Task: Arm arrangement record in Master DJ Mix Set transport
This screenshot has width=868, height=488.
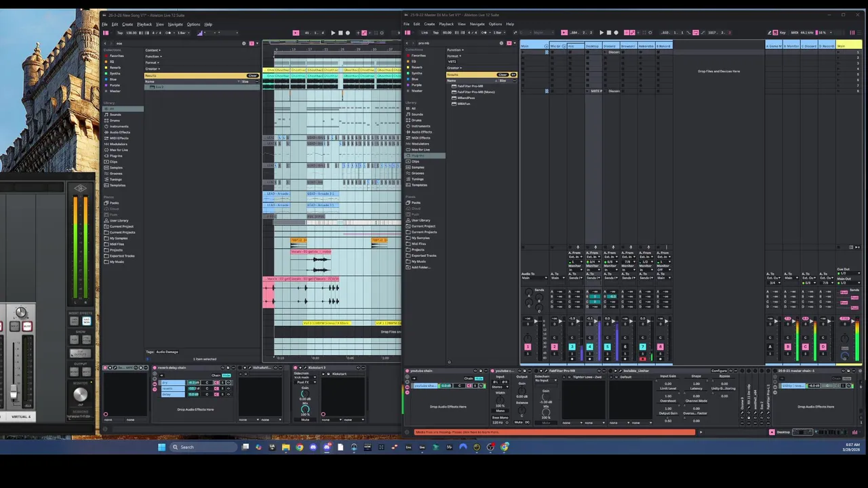Action: (616, 33)
